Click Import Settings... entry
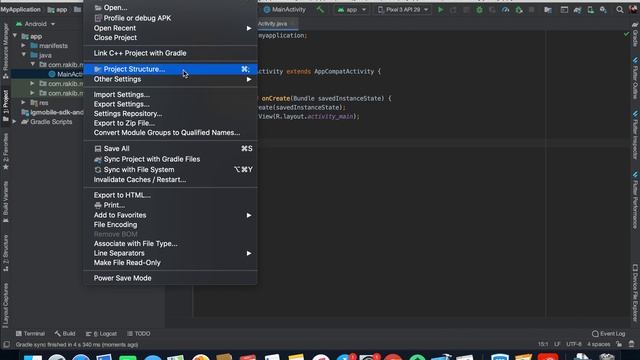The height and width of the screenshot is (360, 640). click(x=171, y=95)
